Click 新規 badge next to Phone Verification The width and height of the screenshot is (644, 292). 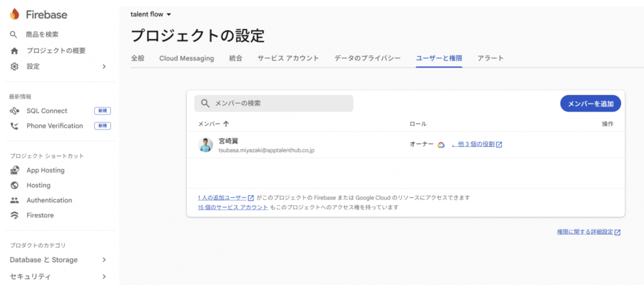(102, 126)
